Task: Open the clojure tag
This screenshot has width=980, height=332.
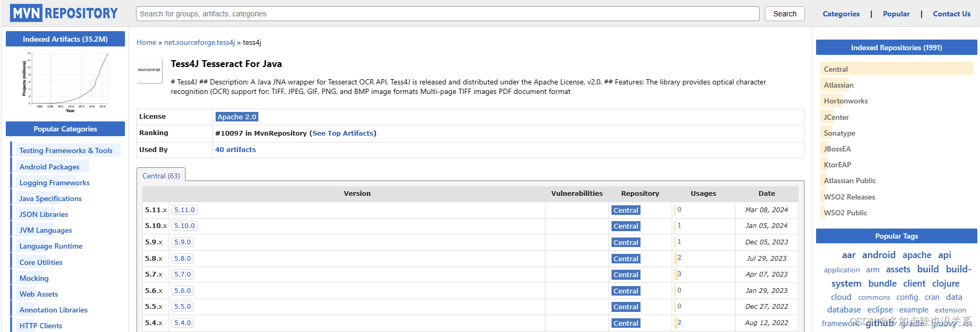Action: [946, 283]
